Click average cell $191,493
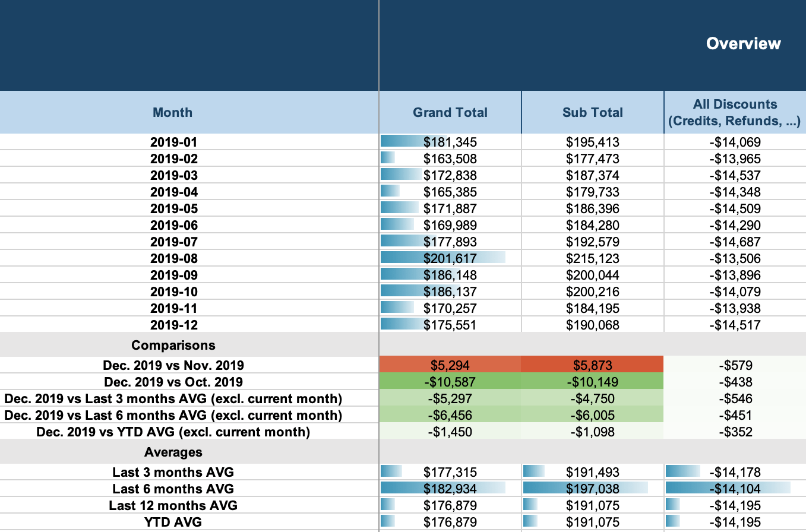Image resolution: width=806 pixels, height=532 pixels. click(593, 472)
